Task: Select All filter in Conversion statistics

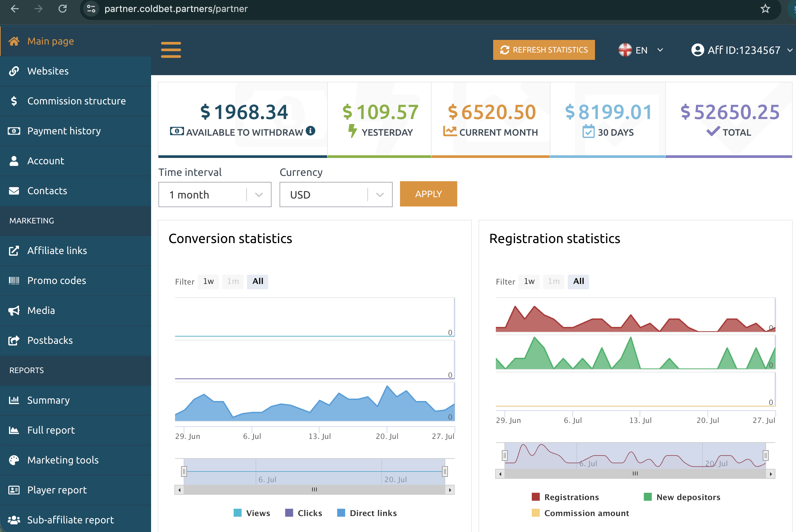Action: (x=258, y=281)
